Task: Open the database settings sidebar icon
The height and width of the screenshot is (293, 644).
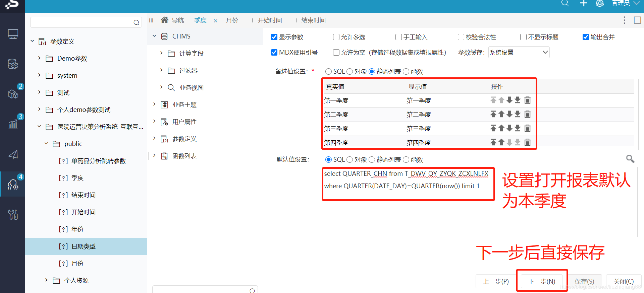Action: (13, 64)
